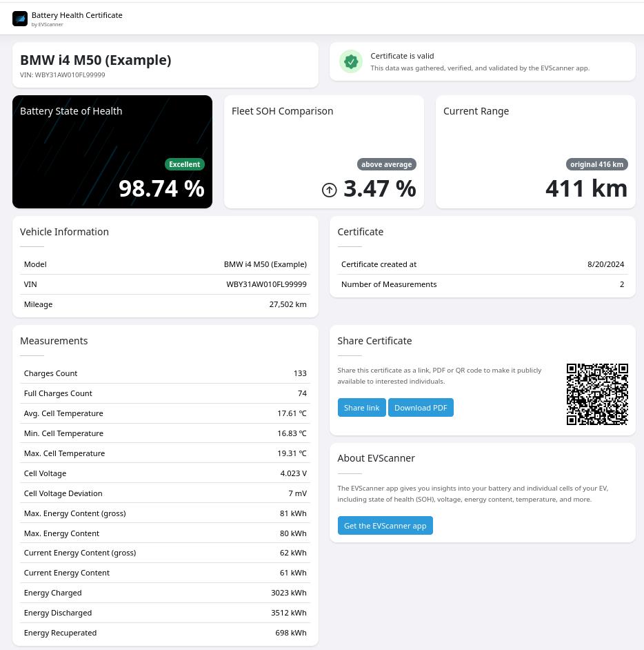Click the Max. Energy Content (gross) row label

pyautogui.click(x=75, y=513)
